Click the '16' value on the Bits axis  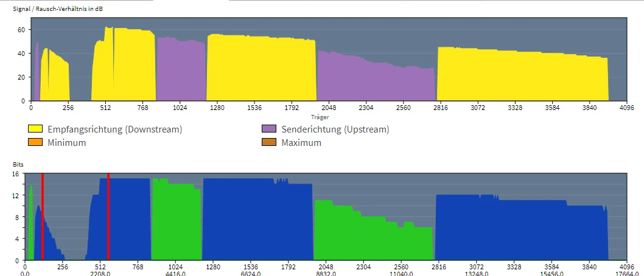[x=16, y=174]
